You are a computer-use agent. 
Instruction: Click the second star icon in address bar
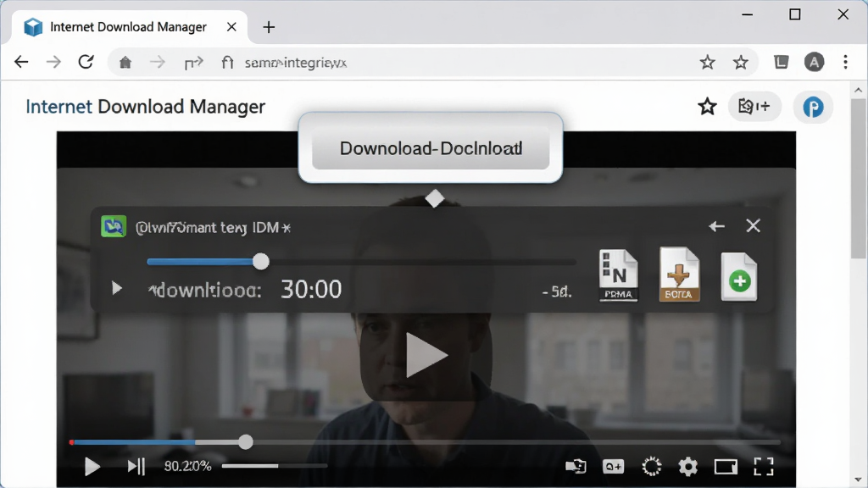[x=740, y=62]
